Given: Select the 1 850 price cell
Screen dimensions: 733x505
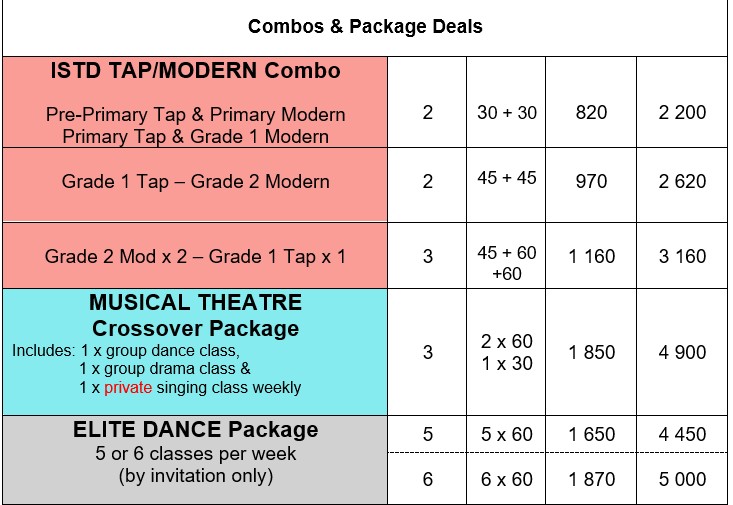Looking at the screenshot, I should [x=591, y=352].
